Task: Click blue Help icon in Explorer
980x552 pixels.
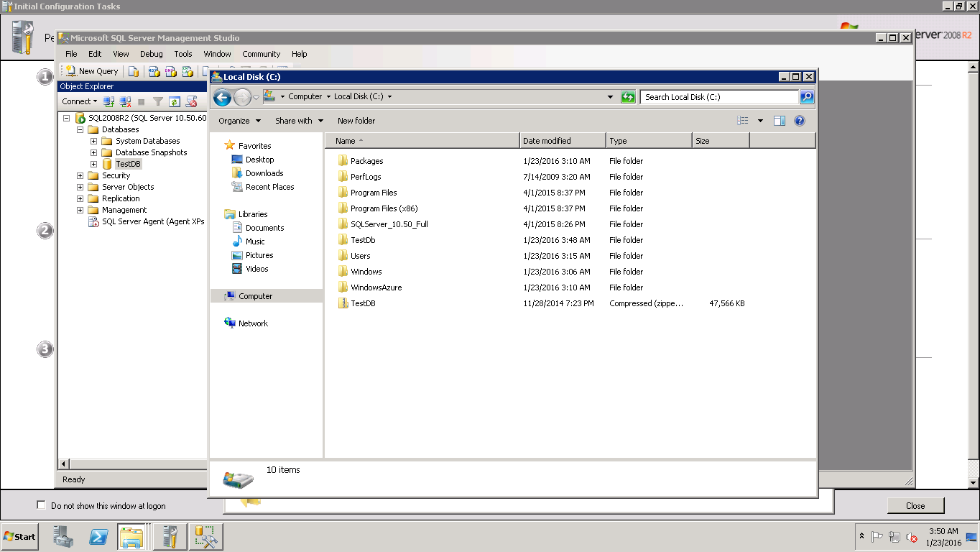Action: point(800,121)
